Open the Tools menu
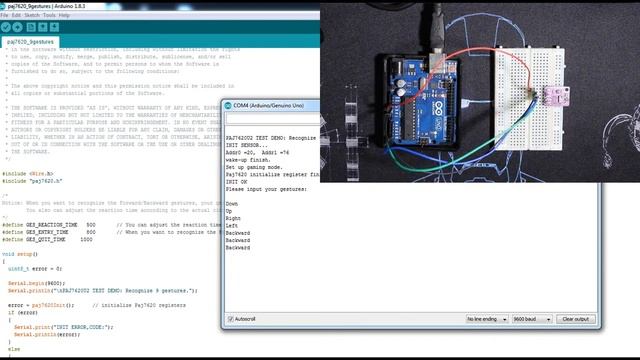 point(49,16)
